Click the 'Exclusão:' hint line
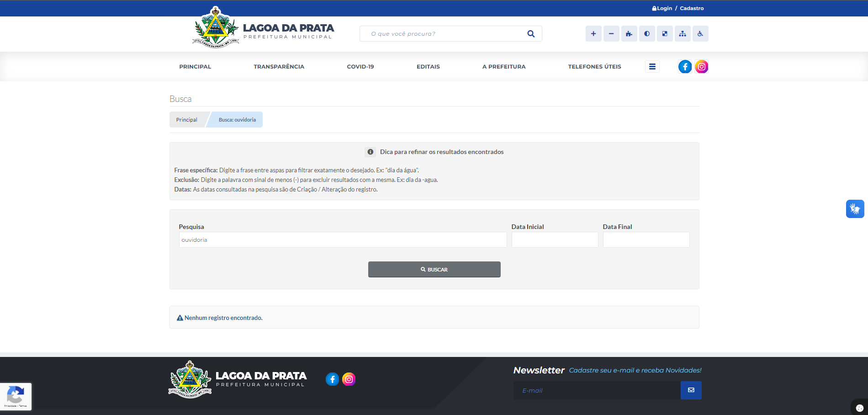The width and height of the screenshot is (868, 415). click(x=306, y=180)
